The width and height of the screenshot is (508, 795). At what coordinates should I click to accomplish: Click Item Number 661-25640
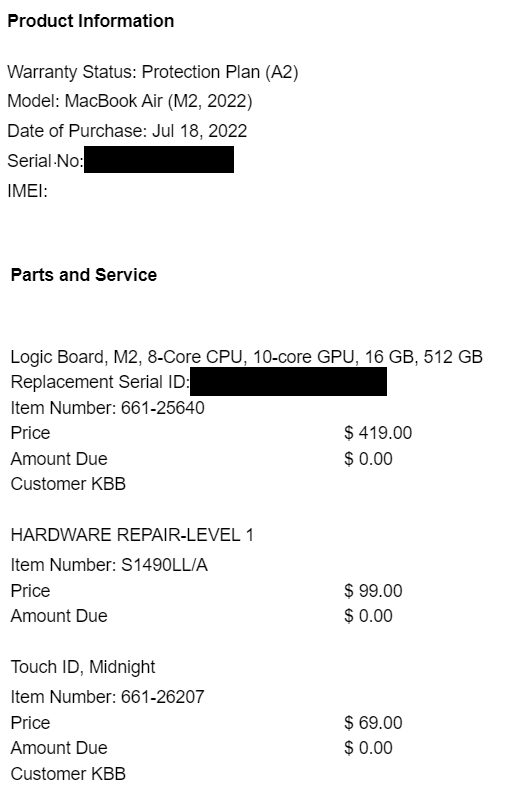point(107,408)
